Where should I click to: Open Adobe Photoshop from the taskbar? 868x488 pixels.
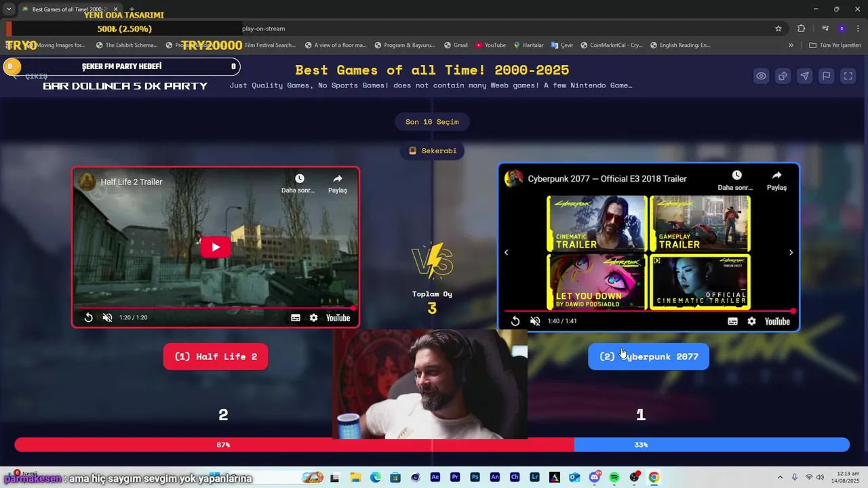(x=475, y=477)
